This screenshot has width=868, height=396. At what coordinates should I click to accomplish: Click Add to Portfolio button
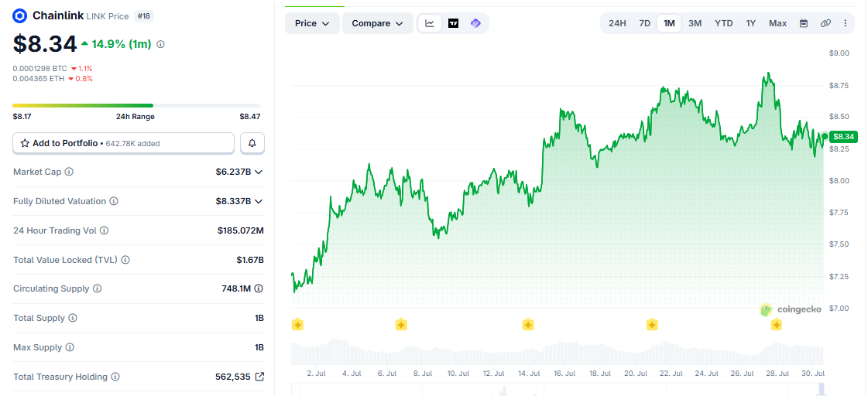tap(123, 143)
